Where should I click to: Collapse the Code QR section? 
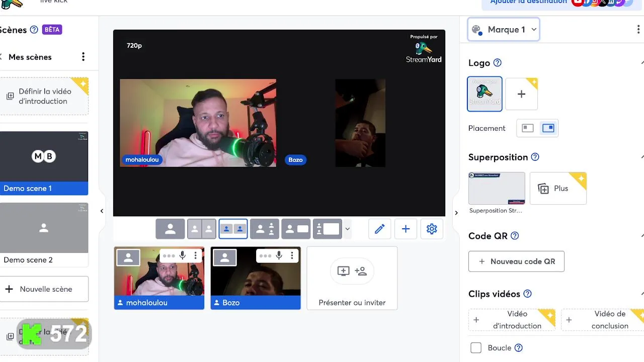click(641, 236)
